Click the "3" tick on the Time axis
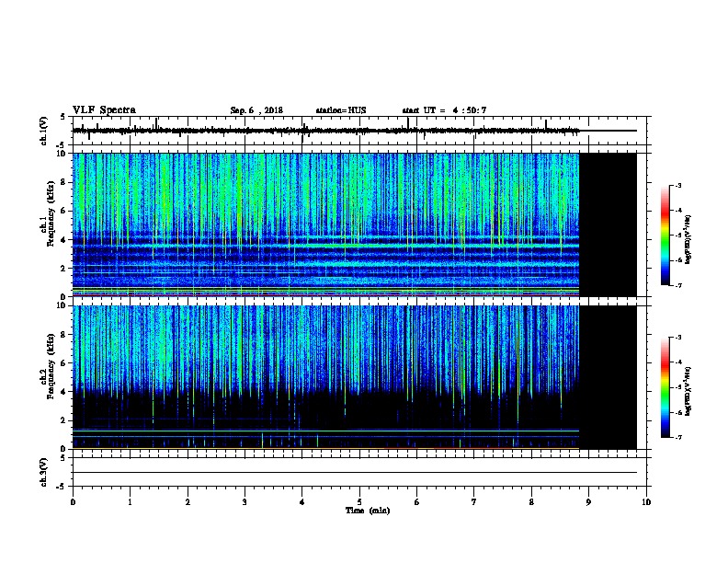 [245, 501]
